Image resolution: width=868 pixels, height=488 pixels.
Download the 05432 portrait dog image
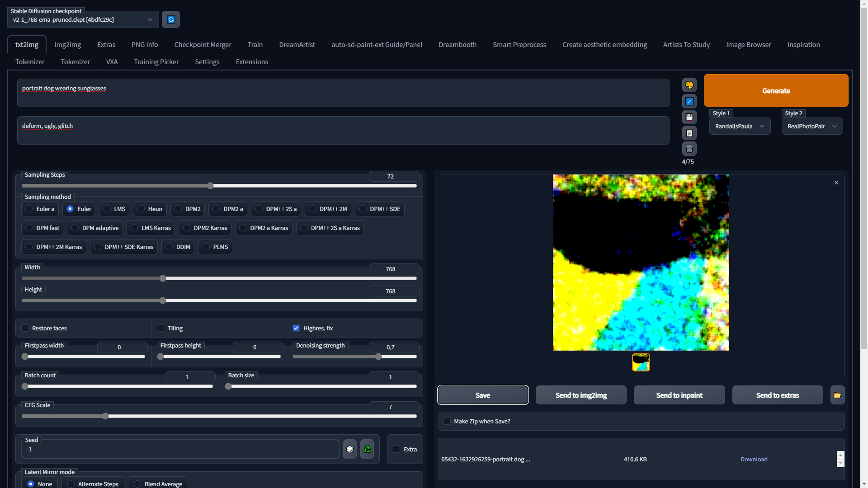tap(754, 459)
